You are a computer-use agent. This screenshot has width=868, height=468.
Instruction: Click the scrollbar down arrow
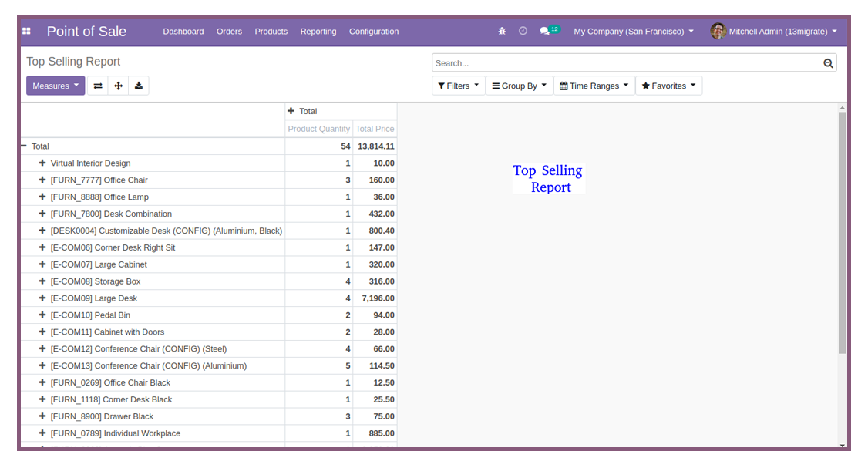842,446
